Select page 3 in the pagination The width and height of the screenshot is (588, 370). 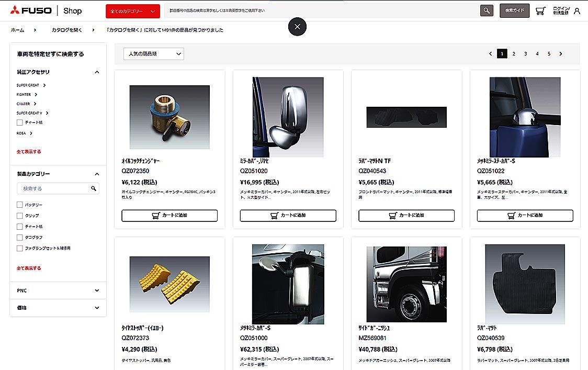[525, 54]
